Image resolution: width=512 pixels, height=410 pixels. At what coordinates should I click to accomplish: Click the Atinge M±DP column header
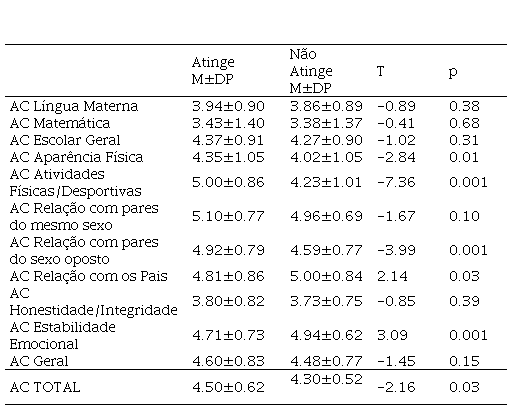pyautogui.click(x=213, y=71)
